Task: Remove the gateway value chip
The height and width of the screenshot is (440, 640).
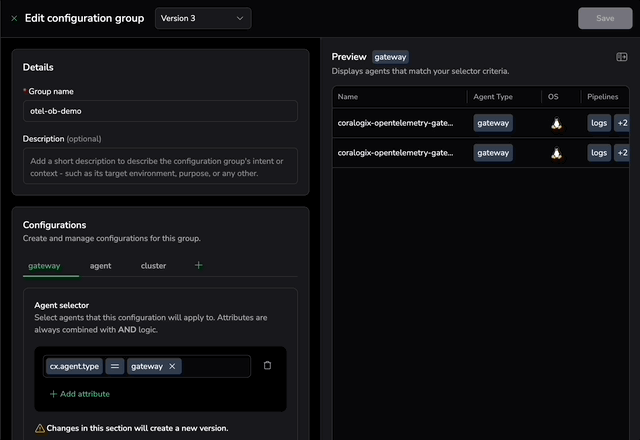Action: pos(172,367)
